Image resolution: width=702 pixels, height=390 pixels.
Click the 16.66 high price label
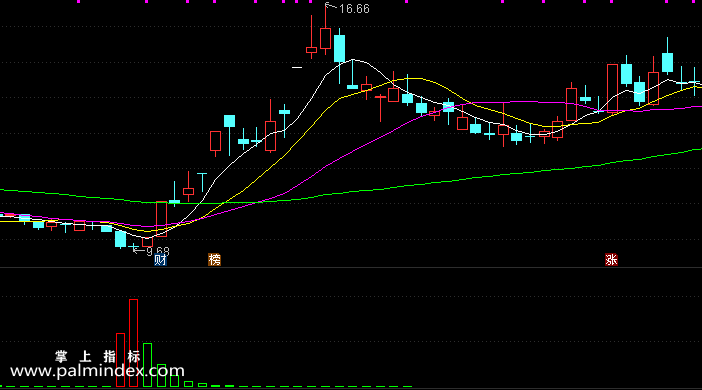tap(354, 9)
